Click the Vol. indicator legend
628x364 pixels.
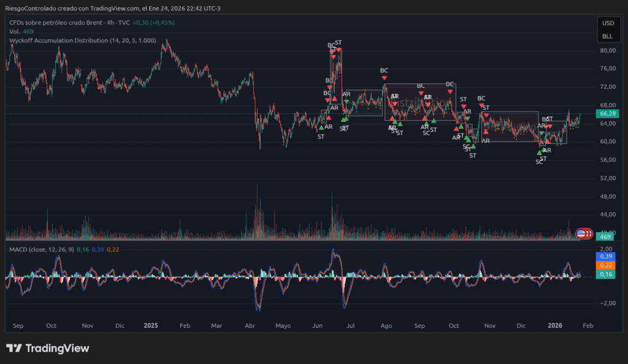14,31
